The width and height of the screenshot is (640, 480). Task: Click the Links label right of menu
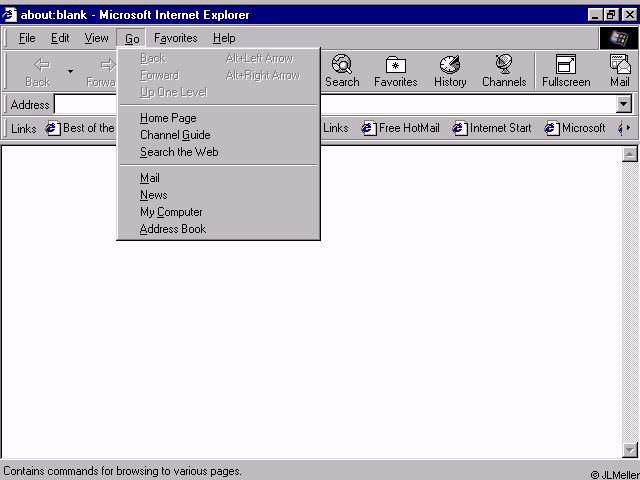pyautogui.click(x=336, y=128)
